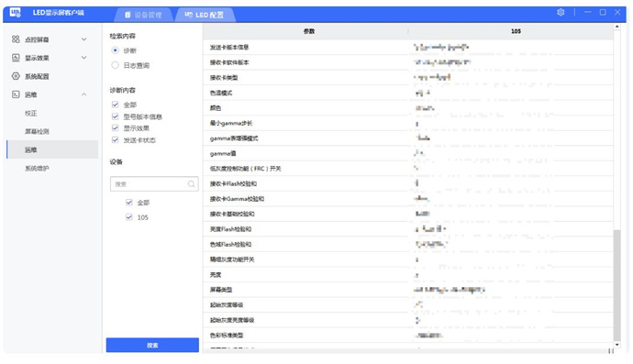Click the 设备管理 tab icon
This screenshot has width=633, height=364.
(x=128, y=15)
